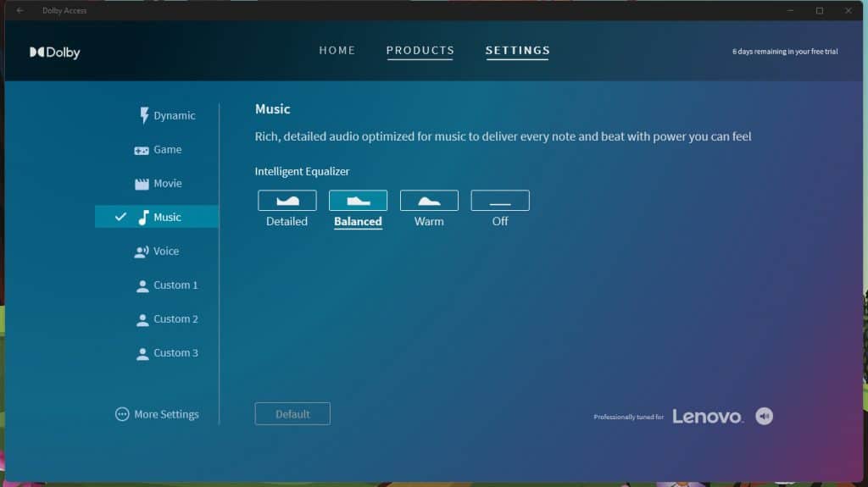The height and width of the screenshot is (487, 868).
Task: Click the Warm label text
Action: tap(429, 221)
